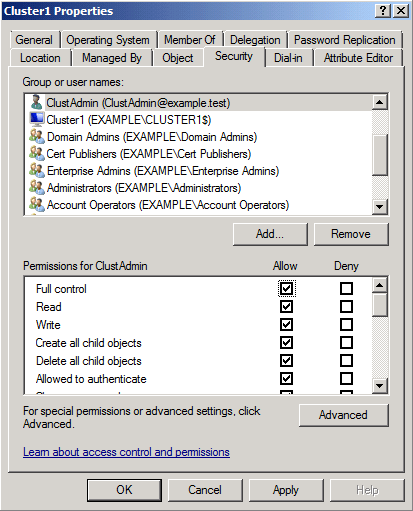413x511 pixels.
Task: Select Administrators (EXAMPLE\Administrators) entry
Action: 199,188
